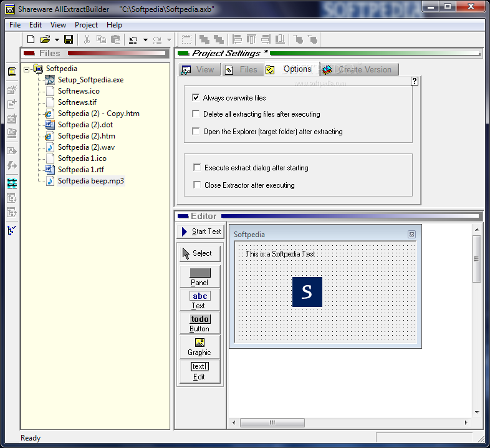Click the new folder with sparkle sidebar icon

pyautogui.click(x=12, y=90)
